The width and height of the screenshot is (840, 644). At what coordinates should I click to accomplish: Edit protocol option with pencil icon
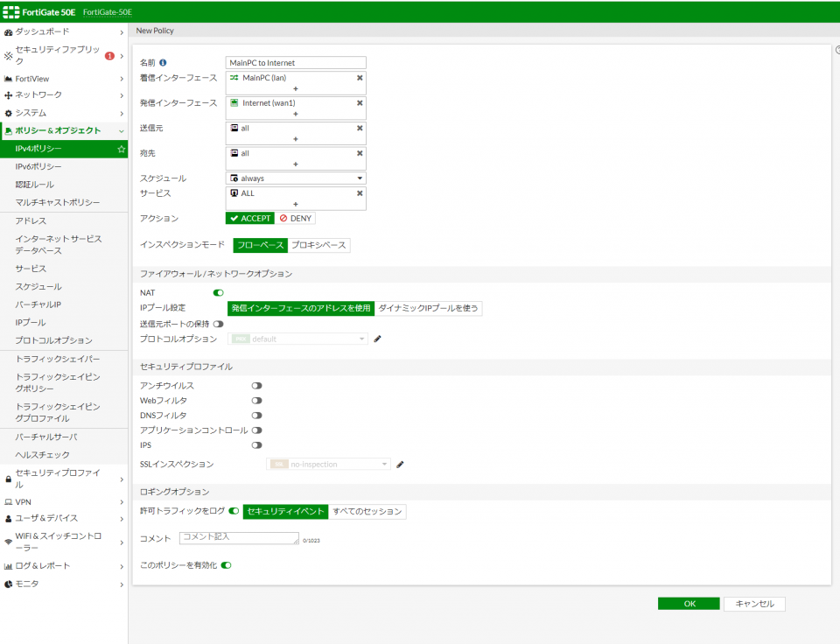[377, 339]
